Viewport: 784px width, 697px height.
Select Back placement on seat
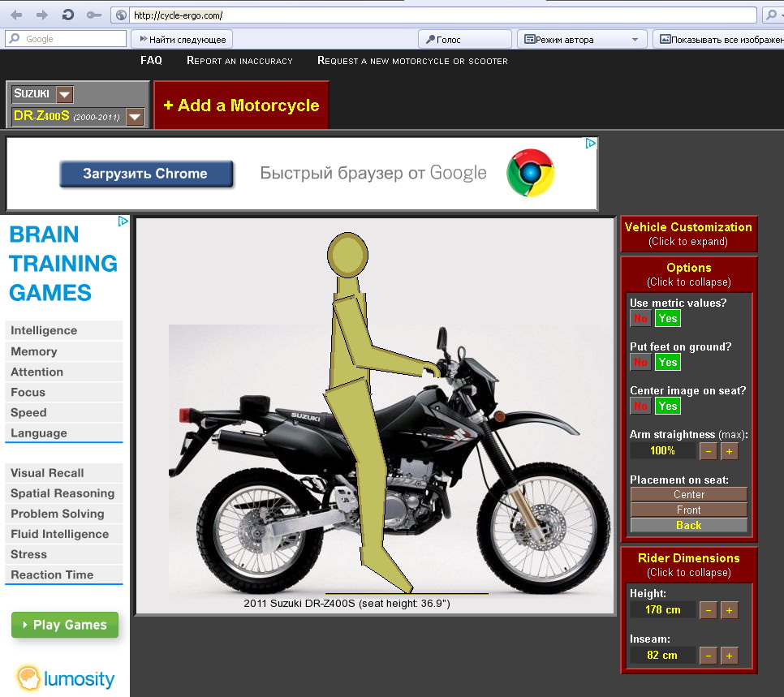[x=688, y=525]
